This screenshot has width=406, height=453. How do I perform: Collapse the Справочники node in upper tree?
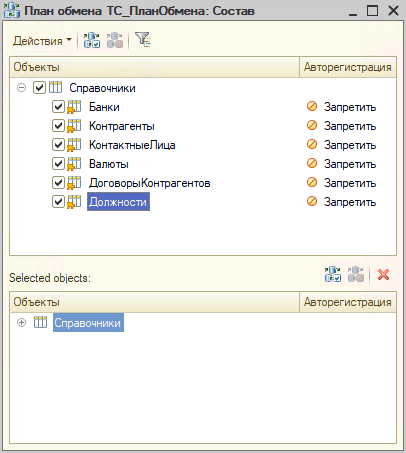[21, 88]
